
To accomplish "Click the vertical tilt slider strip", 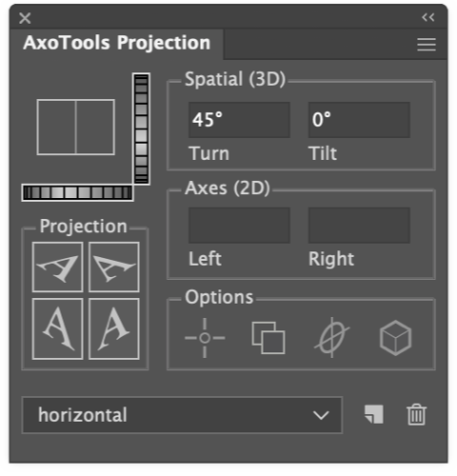I will [141, 129].
